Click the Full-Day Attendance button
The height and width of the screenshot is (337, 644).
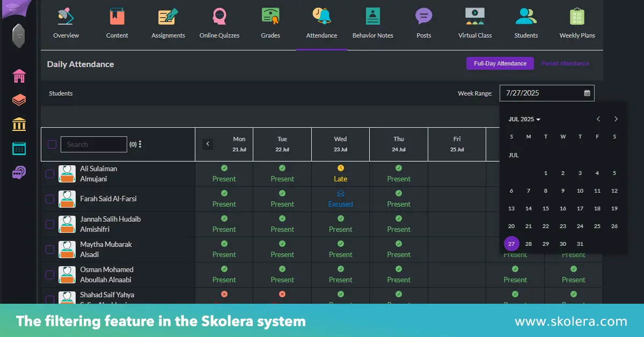pos(500,63)
